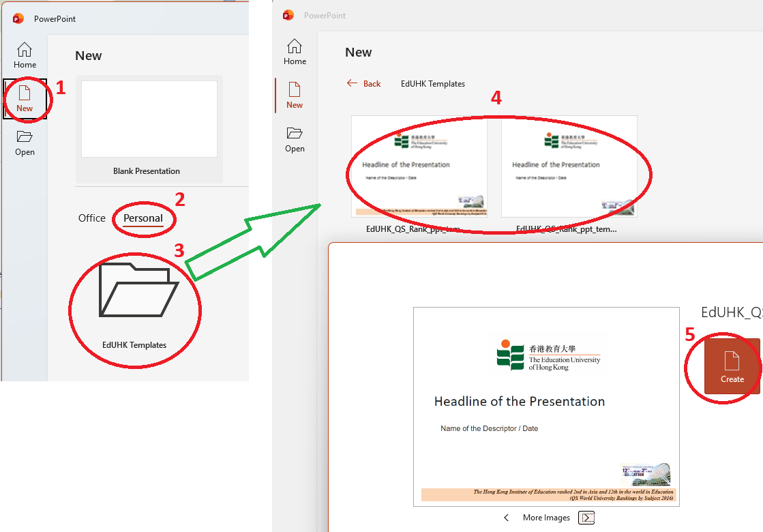Click the Create button
Image resolution: width=763 pixels, height=532 pixels.
pyautogui.click(x=732, y=366)
